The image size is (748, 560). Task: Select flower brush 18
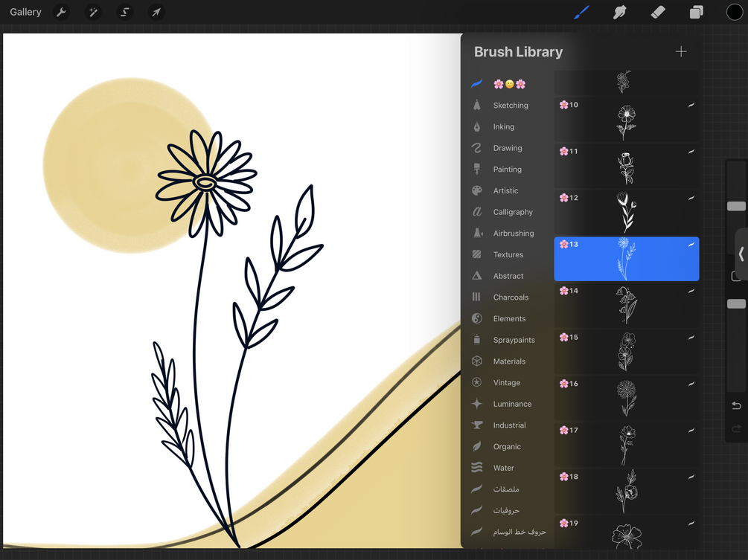tap(627, 491)
